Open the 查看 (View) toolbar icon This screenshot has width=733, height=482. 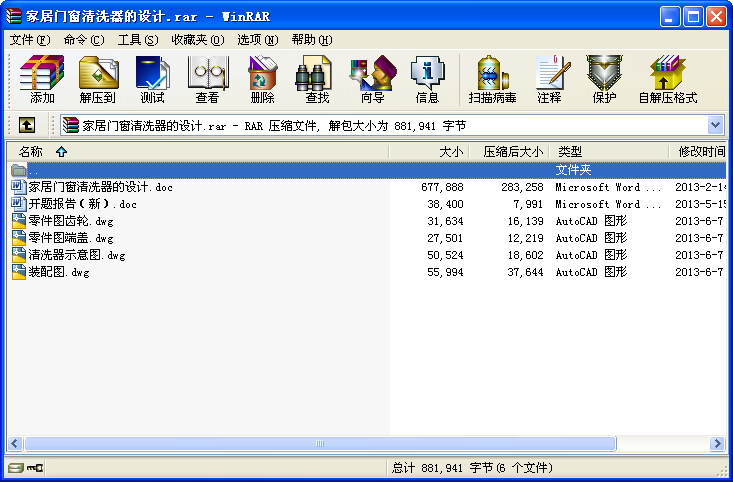pos(207,79)
